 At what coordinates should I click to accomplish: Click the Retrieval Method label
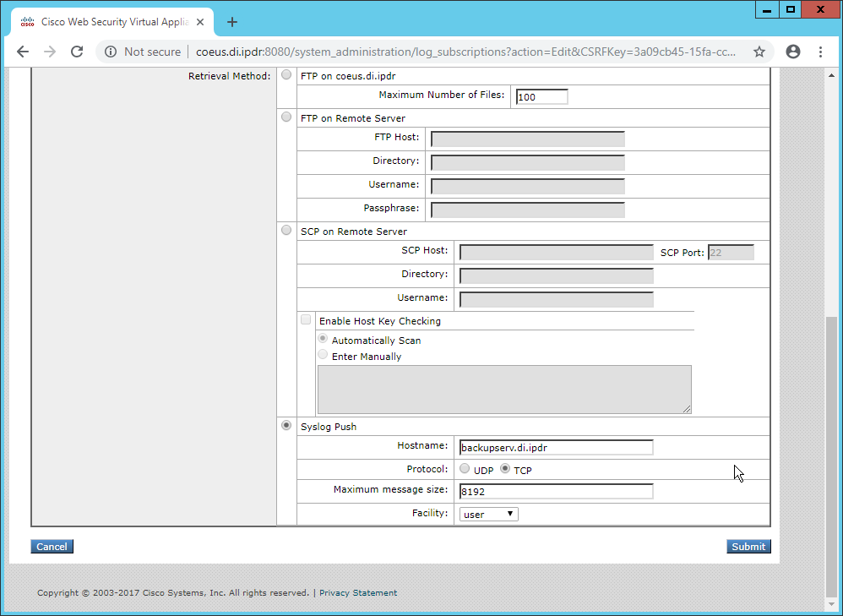click(230, 76)
